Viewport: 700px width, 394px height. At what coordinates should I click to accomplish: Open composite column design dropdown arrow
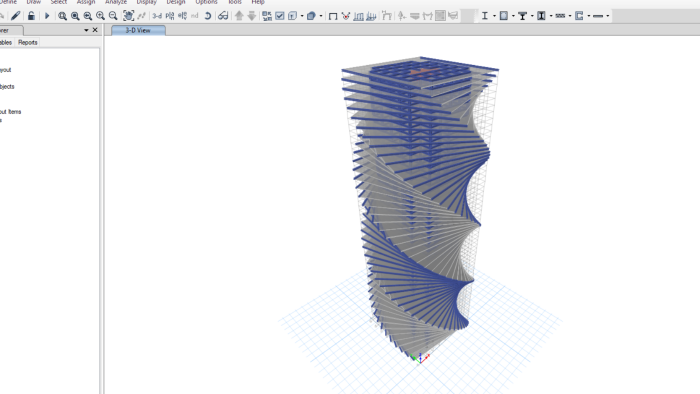point(551,16)
